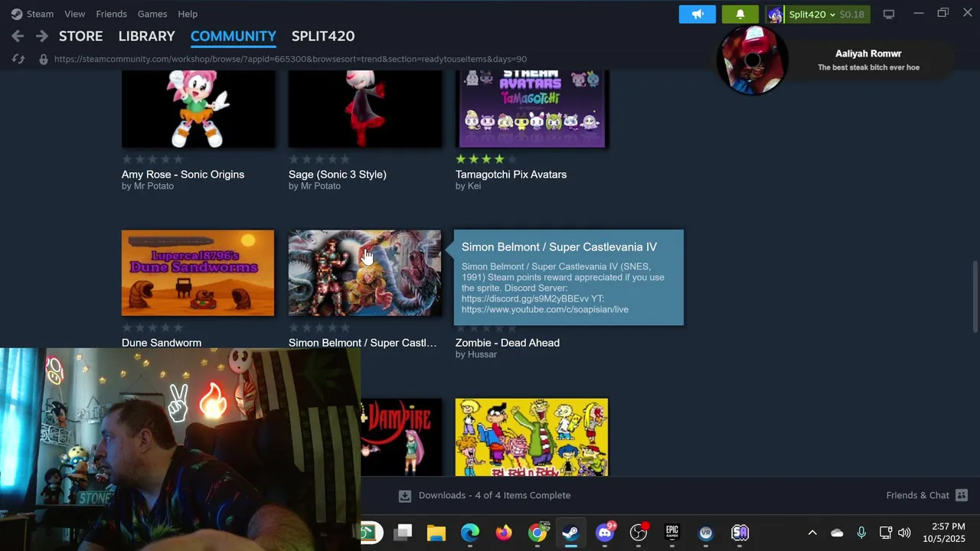Open OBS Studio from the taskbar
The width and height of the screenshot is (980, 551).
[639, 533]
